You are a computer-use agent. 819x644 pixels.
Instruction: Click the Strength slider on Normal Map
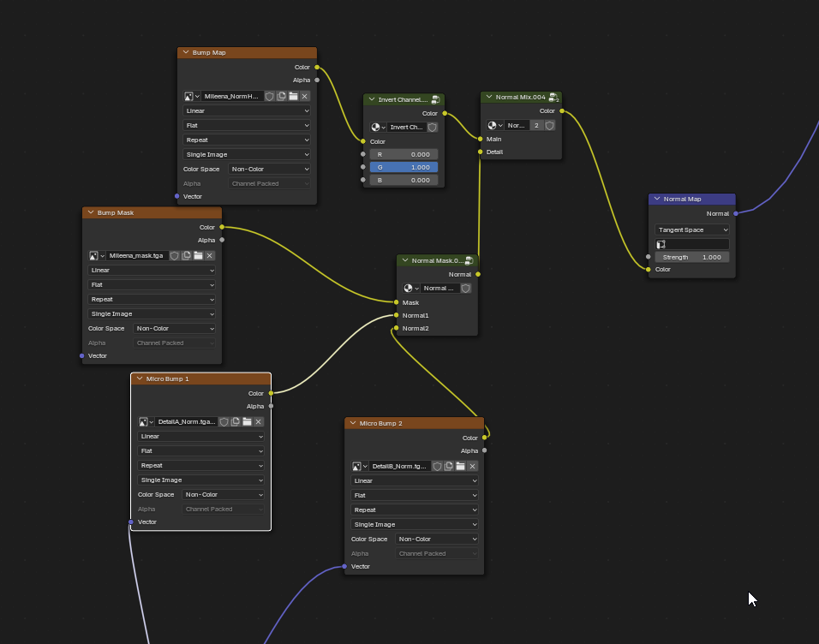(692, 258)
